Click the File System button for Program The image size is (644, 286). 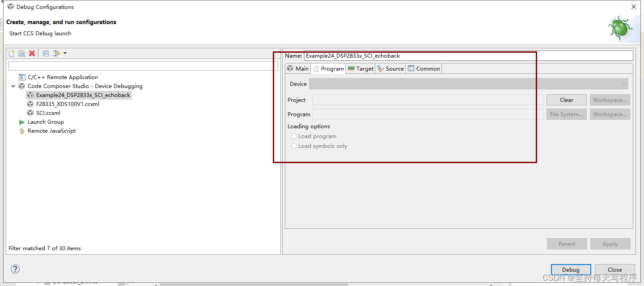[x=566, y=114]
